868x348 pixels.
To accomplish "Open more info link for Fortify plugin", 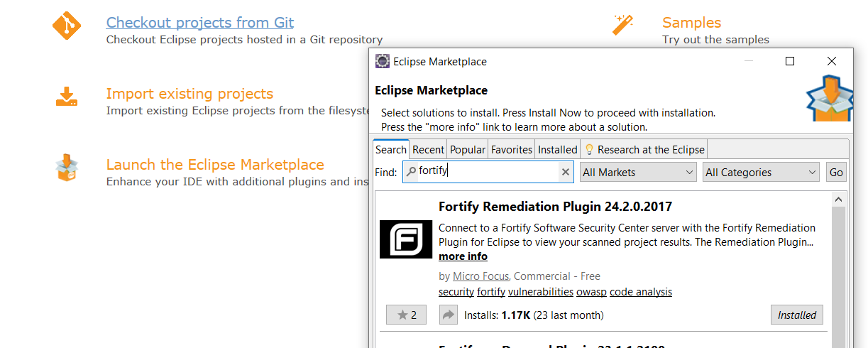I will coord(463,256).
